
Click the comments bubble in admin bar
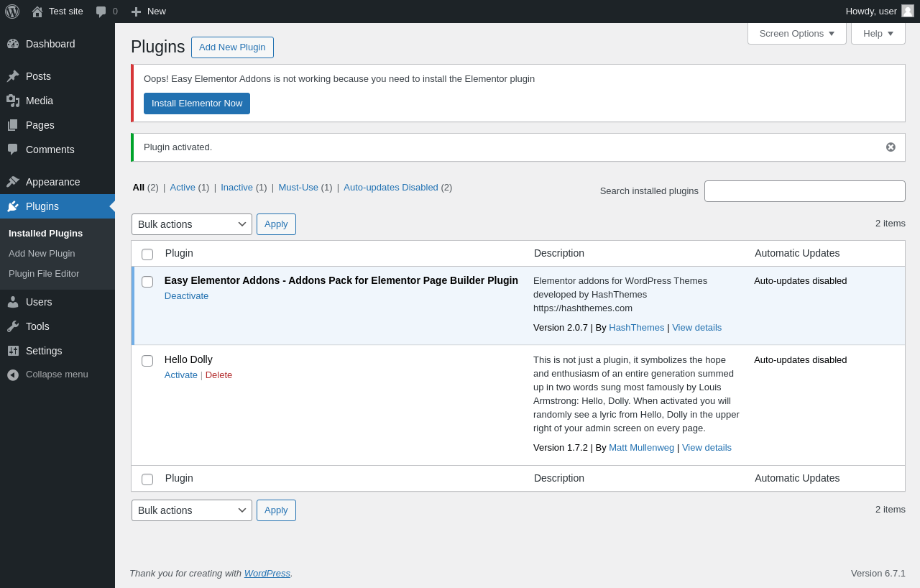pyautogui.click(x=101, y=12)
